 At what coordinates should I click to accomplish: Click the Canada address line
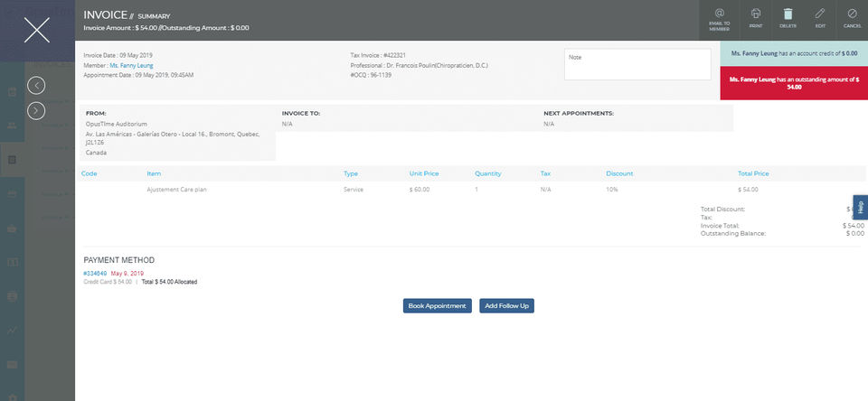tap(97, 152)
